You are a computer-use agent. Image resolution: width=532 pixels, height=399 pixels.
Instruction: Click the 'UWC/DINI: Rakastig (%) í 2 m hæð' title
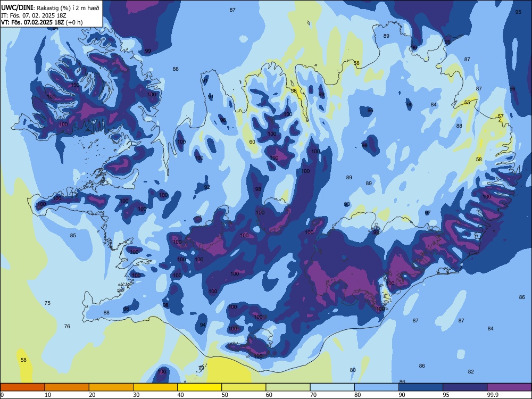coord(50,7)
